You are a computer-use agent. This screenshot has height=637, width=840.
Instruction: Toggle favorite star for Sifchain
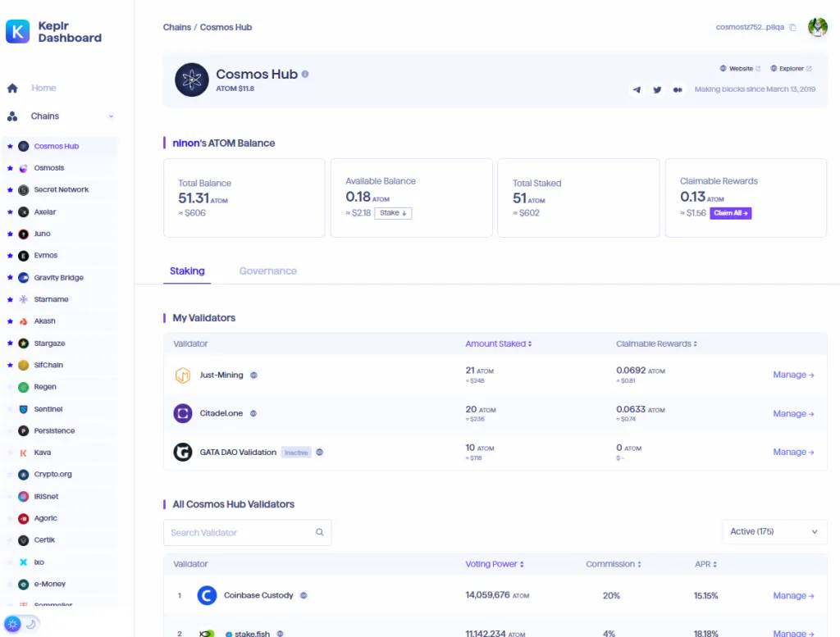[10, 365]
